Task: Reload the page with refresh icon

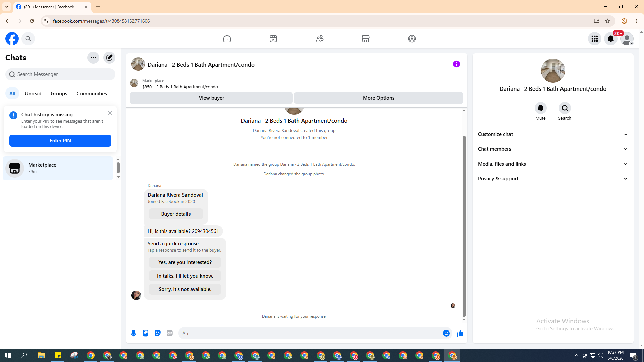Action: coord(32,21)
